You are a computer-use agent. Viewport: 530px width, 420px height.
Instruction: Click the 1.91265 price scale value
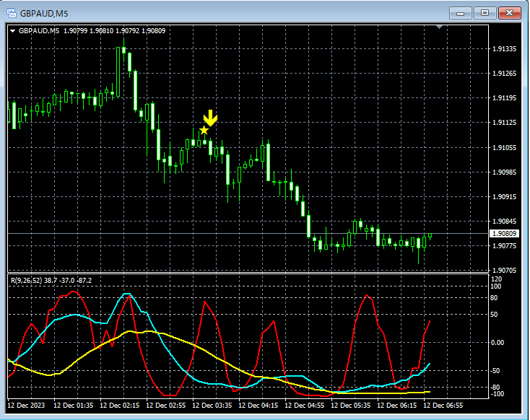504,74
